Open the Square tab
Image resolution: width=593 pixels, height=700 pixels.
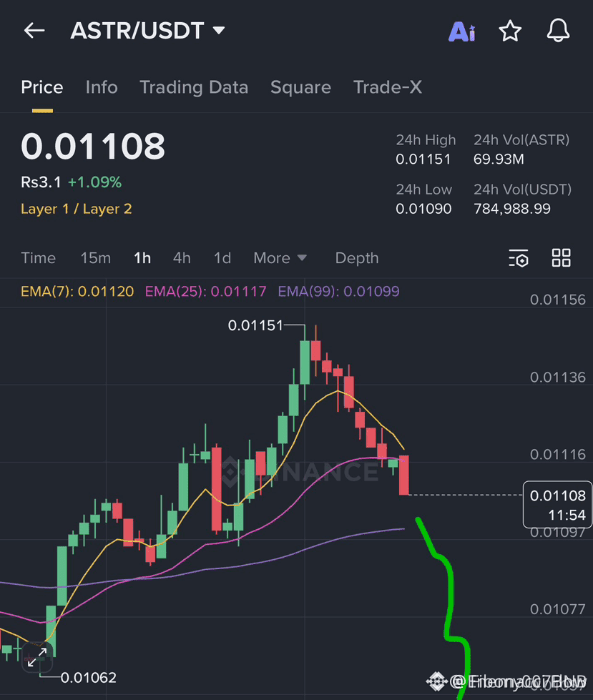tap(300, 87)
